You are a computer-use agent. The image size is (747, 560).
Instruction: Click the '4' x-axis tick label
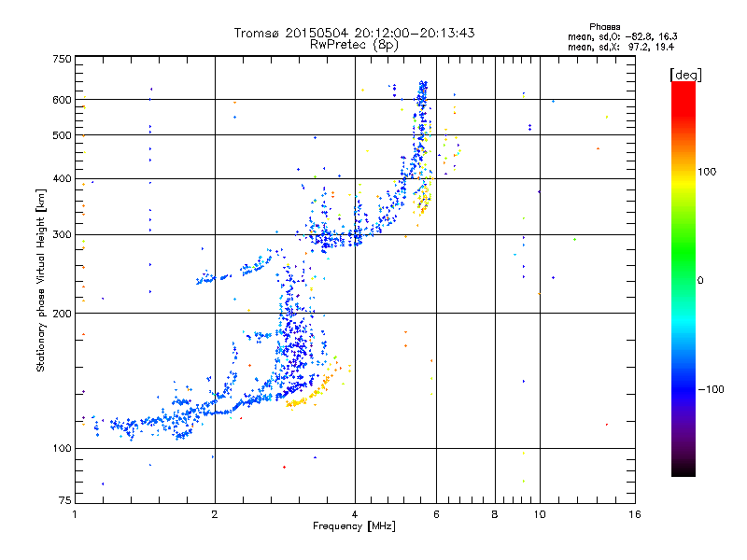355,514
